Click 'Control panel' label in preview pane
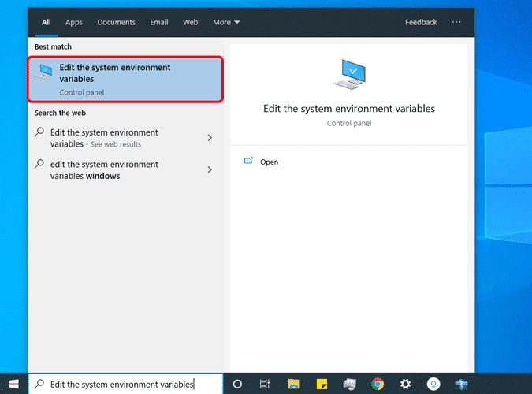 click(x=349, y=123)
